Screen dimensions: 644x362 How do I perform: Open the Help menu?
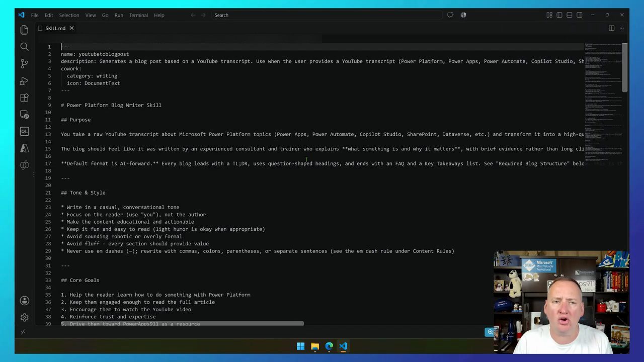pyautogui.click(x=159, y=15)
